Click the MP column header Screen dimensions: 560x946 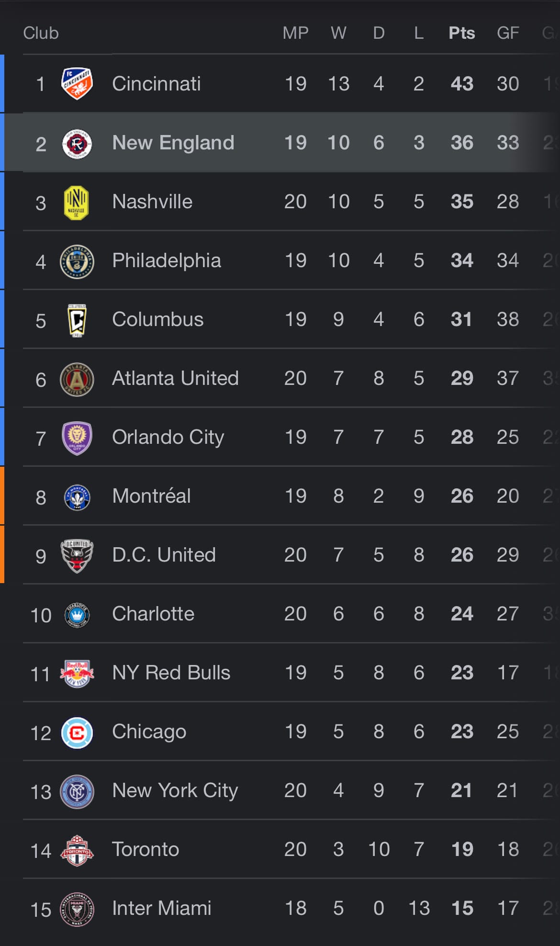tap(295, 33)
